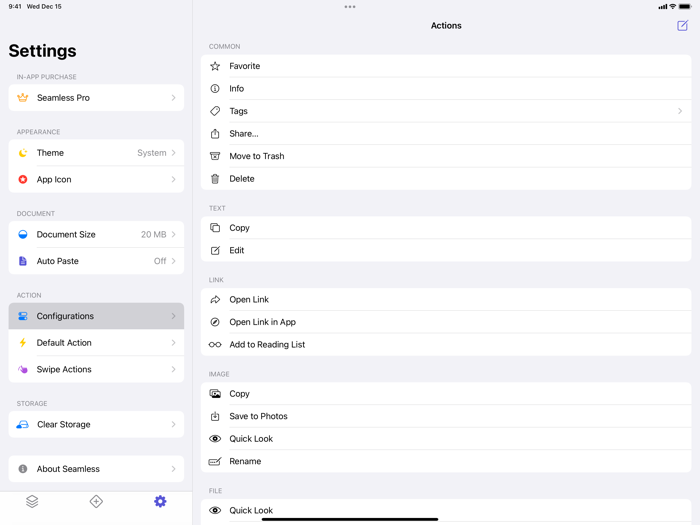
Task: Select the Rename action text
Action: click(x=245, y=461)
